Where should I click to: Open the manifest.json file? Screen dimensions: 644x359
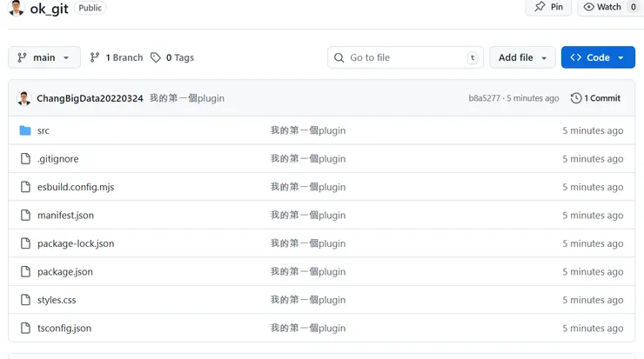pos(65,216)
